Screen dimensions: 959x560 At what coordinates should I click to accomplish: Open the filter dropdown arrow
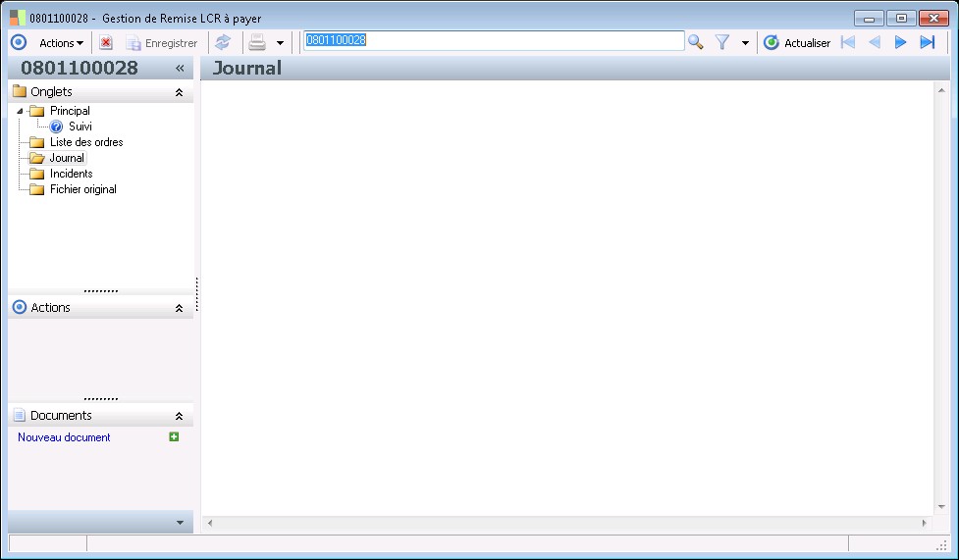(x=745, y=43)
